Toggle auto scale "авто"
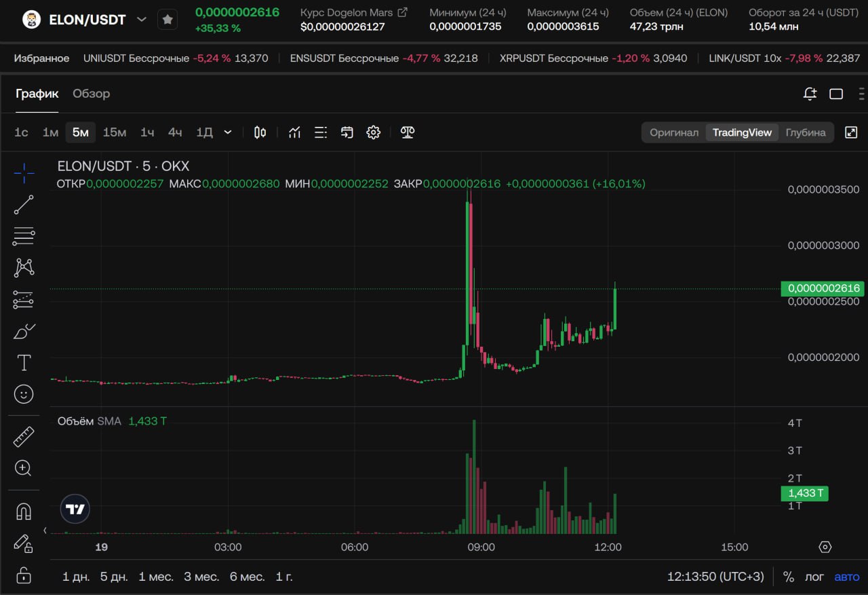 (x=847, y=577)
